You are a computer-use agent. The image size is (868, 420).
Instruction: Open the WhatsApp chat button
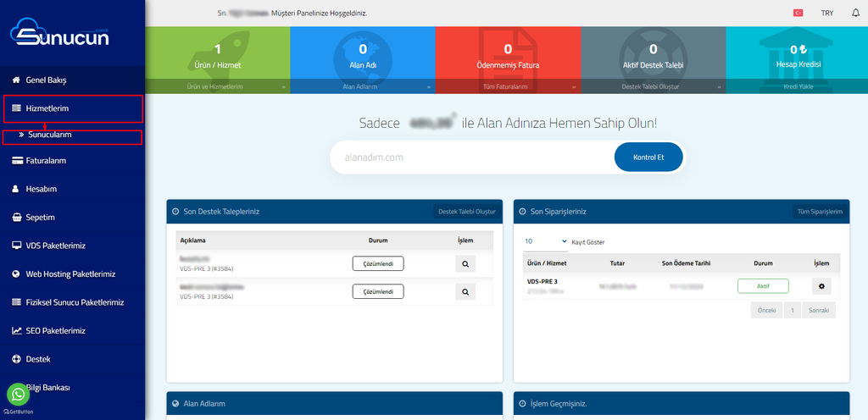point(18,394)
